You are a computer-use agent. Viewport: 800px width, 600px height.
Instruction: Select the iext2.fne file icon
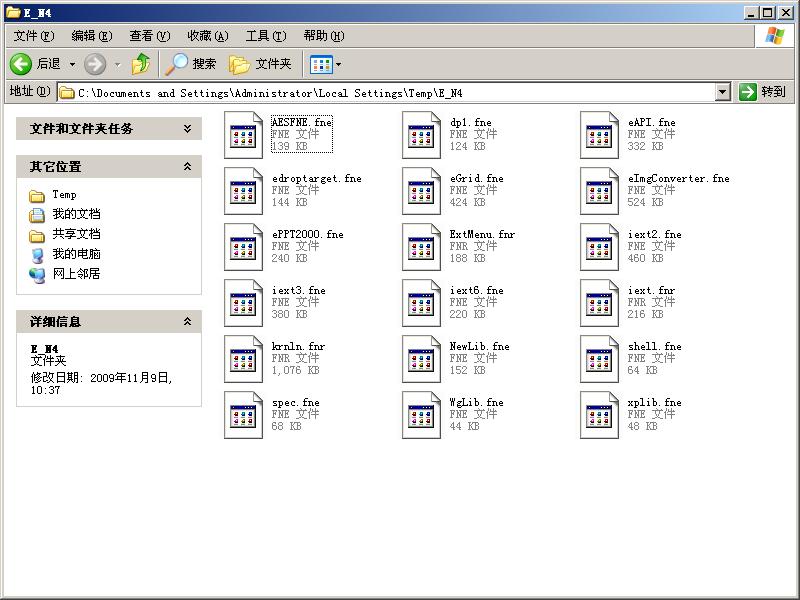pyautogui.click(x=599, y=247)
